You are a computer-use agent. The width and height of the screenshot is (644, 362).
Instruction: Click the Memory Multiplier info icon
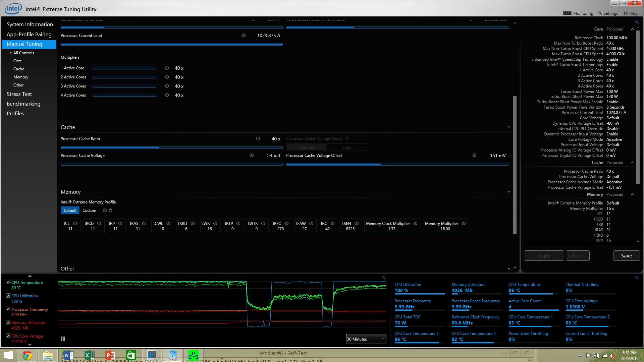point(464,224)
